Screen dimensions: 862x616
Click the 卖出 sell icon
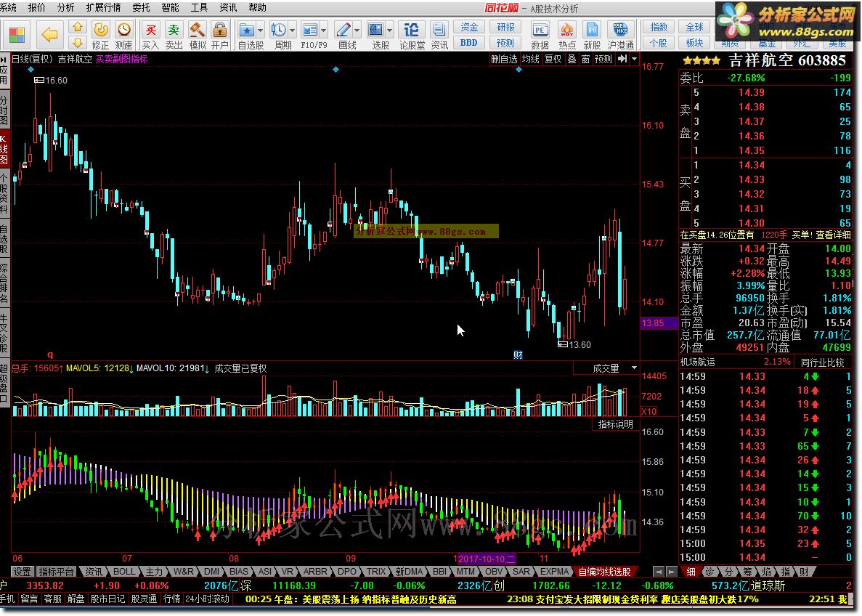pyautogui.click(x=174, y=35)
